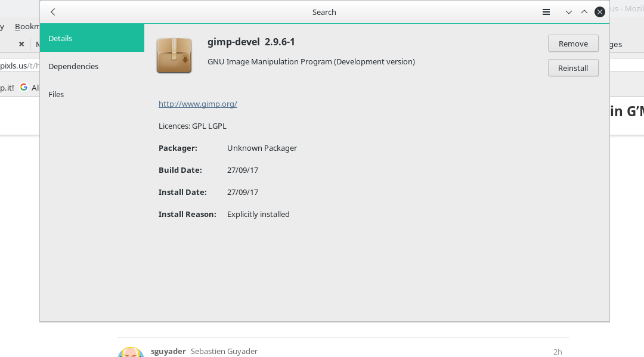Reinstall the gimp-devel package
This screenshot has width=644, height=357.
(x=573, y=68)
